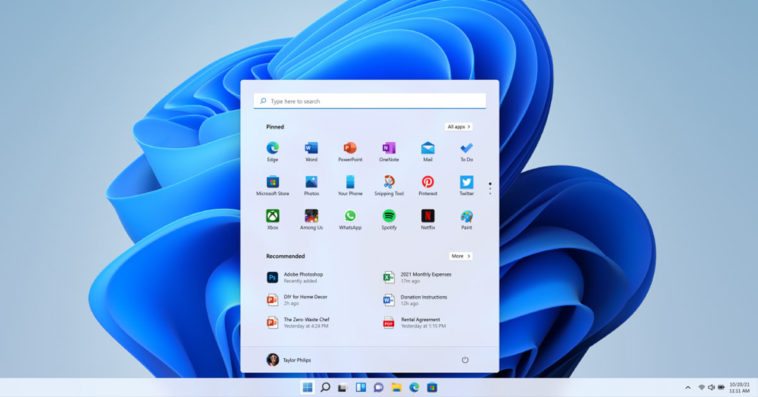Open Widgets from the taskbar
This screenshot has height=397, width=758.
pos(361,387)
